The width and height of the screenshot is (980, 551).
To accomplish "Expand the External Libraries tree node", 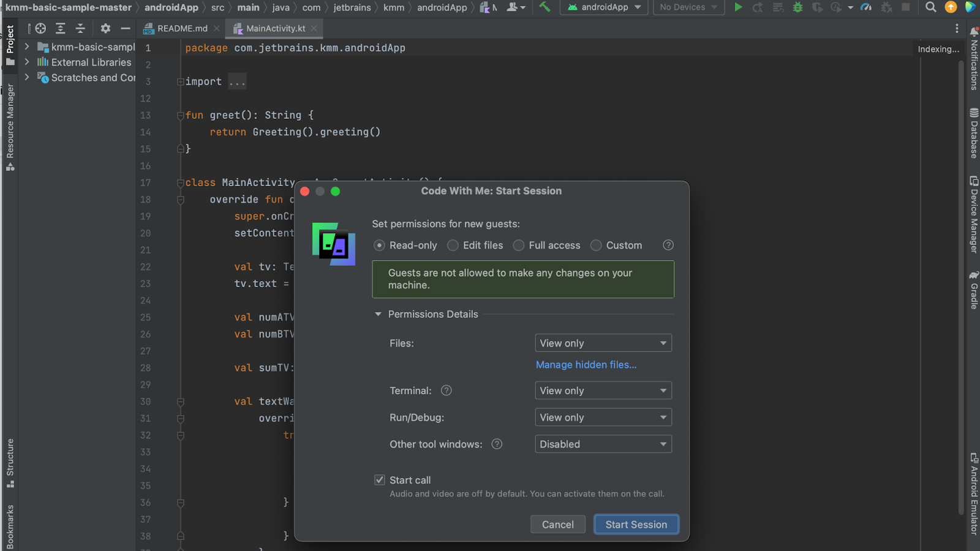I will click(27, 62).
